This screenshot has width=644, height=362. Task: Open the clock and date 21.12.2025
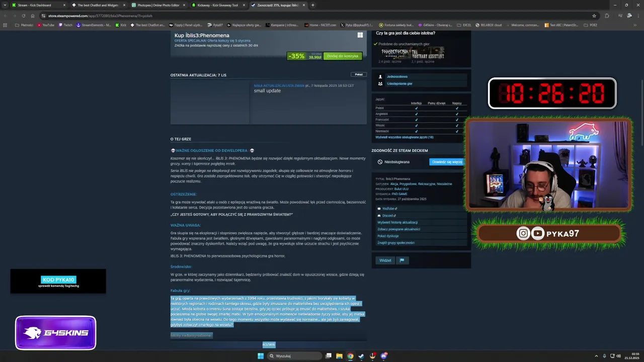632,356
